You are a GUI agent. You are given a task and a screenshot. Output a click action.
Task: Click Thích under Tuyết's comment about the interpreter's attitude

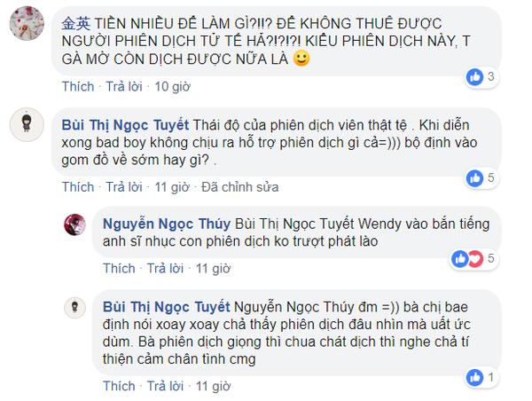click(x=78, y=187)
